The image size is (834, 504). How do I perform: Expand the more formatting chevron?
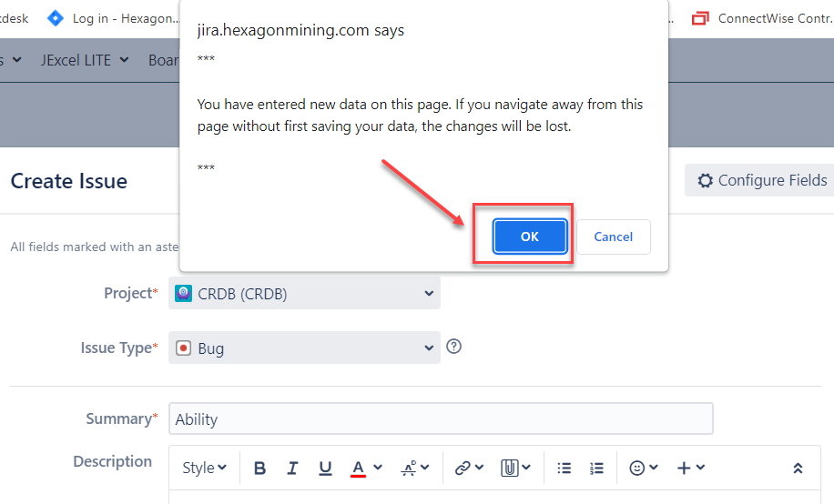(x=425, y=468)
